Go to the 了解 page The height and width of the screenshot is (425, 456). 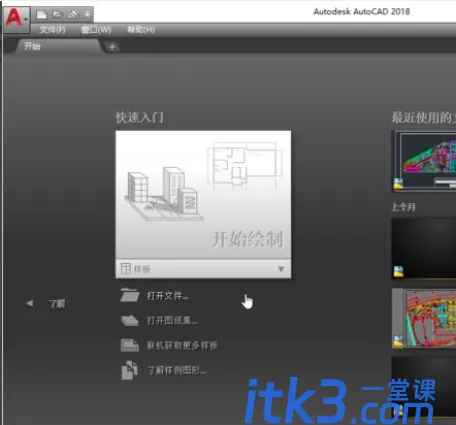coord(57,304)
